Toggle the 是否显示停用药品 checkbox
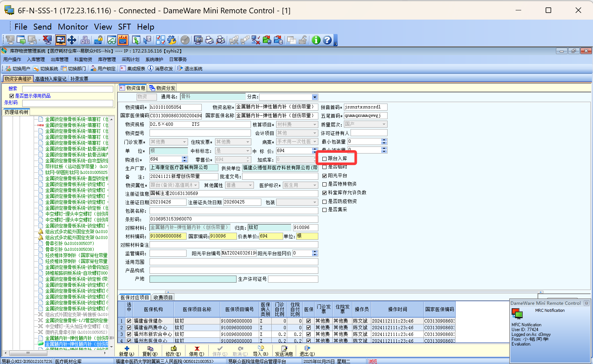Screen dimensions: 593x364 [11, 96]
